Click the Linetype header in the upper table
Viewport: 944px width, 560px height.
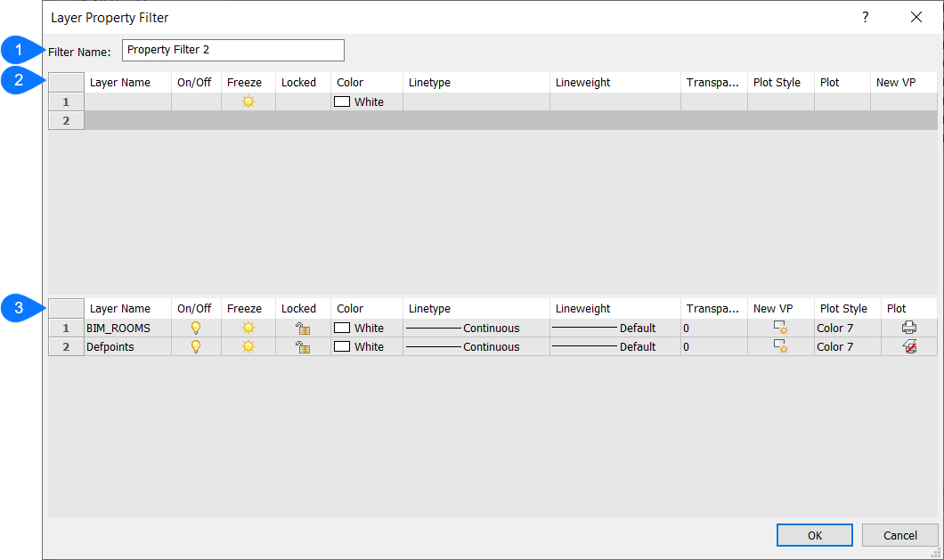[x=429, y=83]
